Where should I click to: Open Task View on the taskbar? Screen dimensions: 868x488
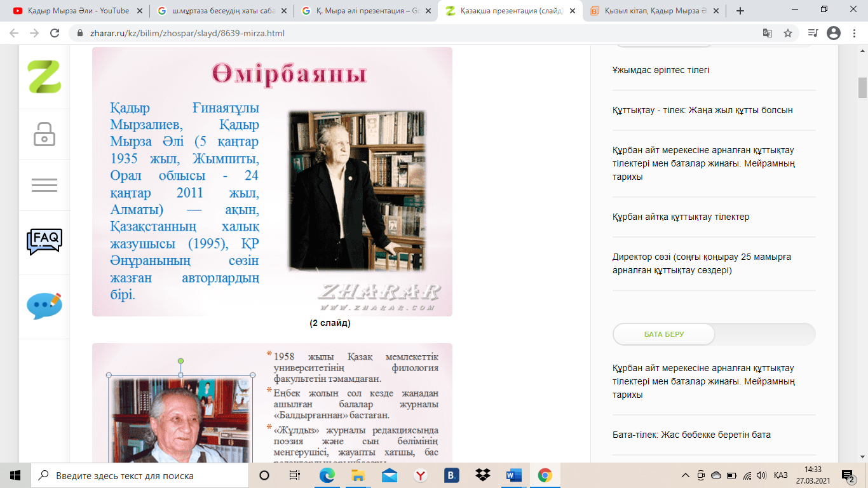click(294, 475)
